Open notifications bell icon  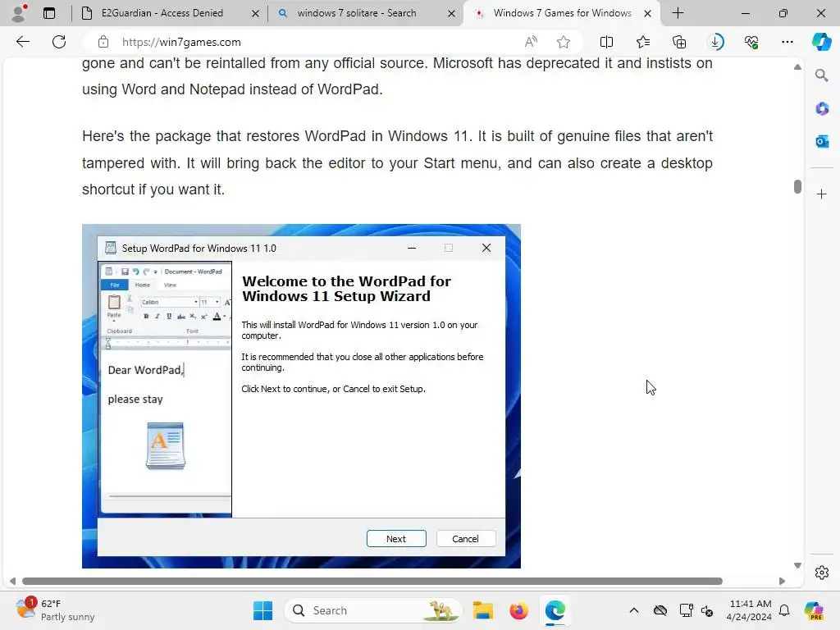[x=784, y=610]
